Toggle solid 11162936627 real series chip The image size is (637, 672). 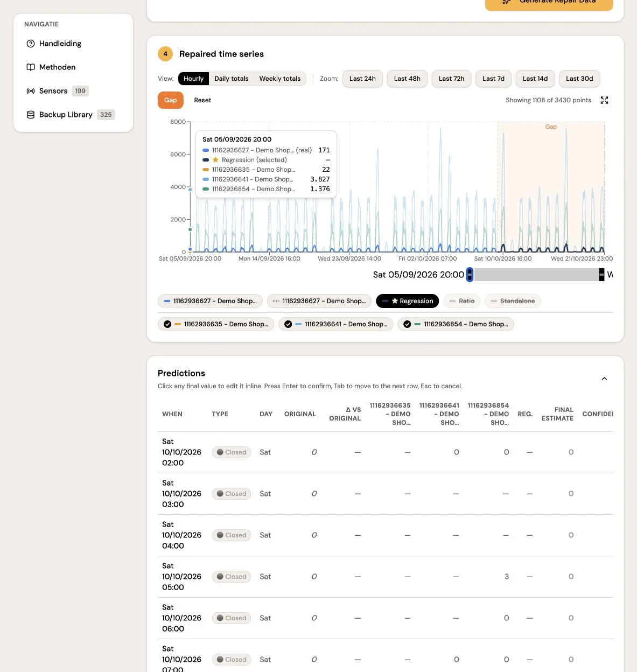(x=210, y=301)
